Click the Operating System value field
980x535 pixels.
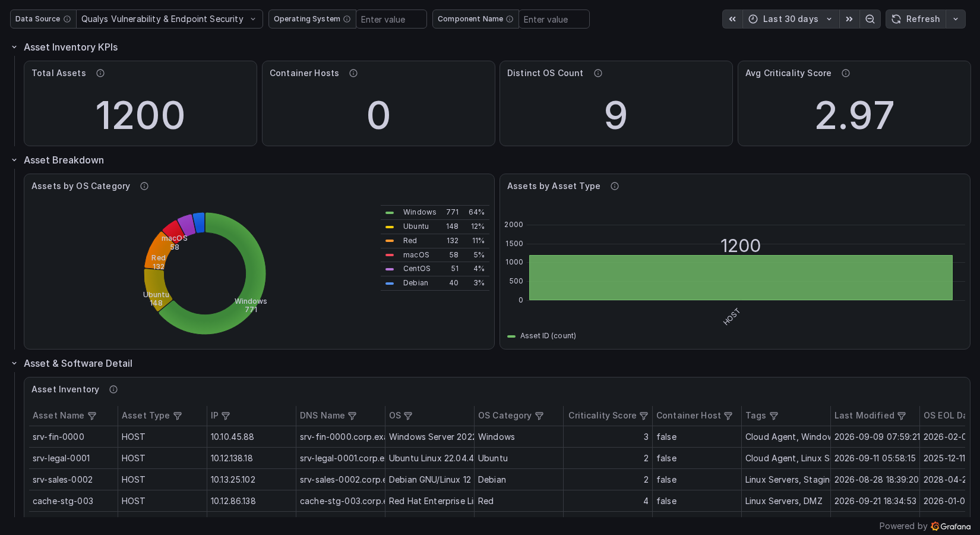click(x=391, y=19)
